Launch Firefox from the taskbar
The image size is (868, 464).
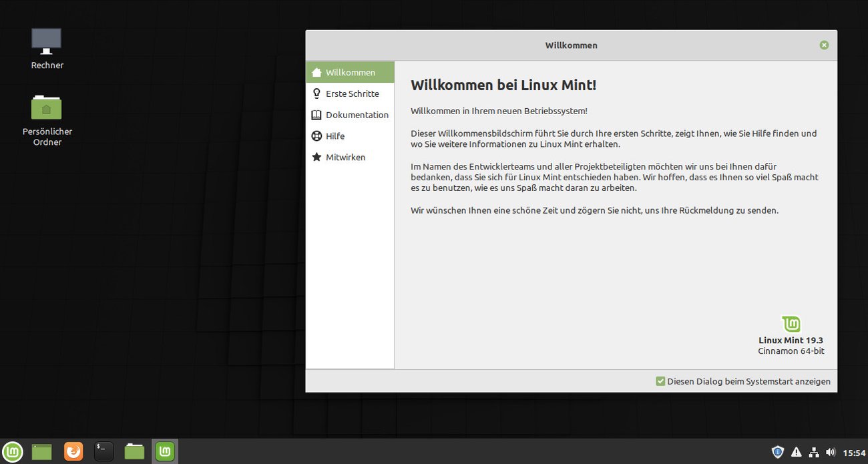click(73, 451)
